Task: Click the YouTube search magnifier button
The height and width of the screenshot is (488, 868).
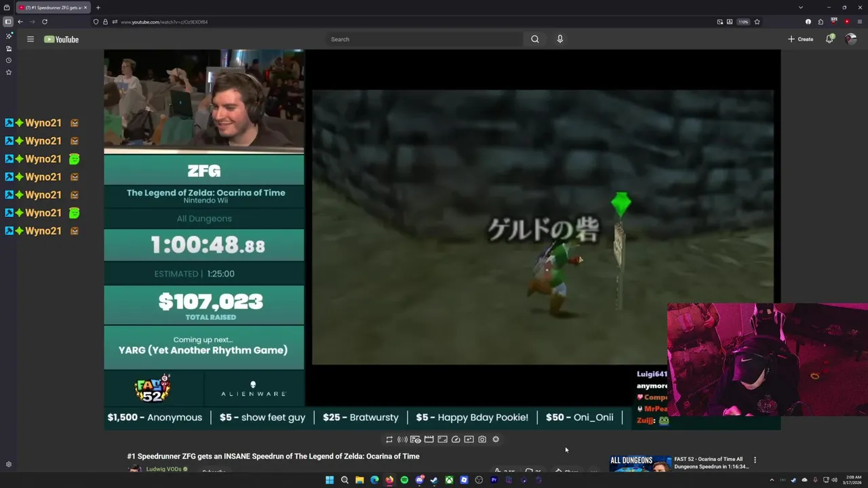Action: [535, 39]
